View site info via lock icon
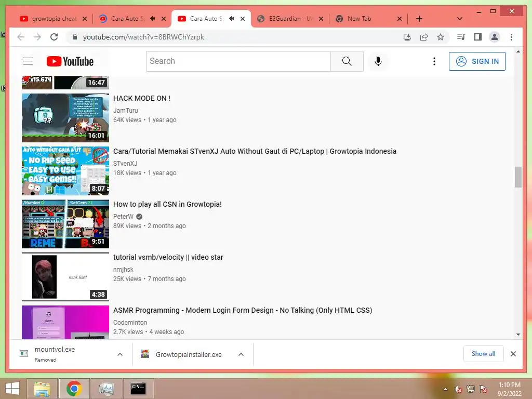The width and height of the screenshot is (532, 399). [x=75, y=37]
